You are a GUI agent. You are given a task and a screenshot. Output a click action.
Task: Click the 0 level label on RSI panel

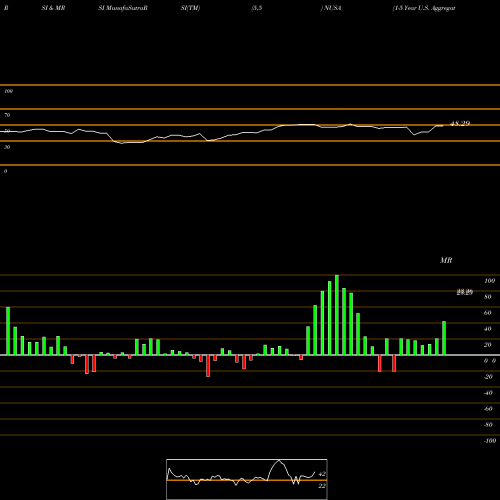point(5,171)
